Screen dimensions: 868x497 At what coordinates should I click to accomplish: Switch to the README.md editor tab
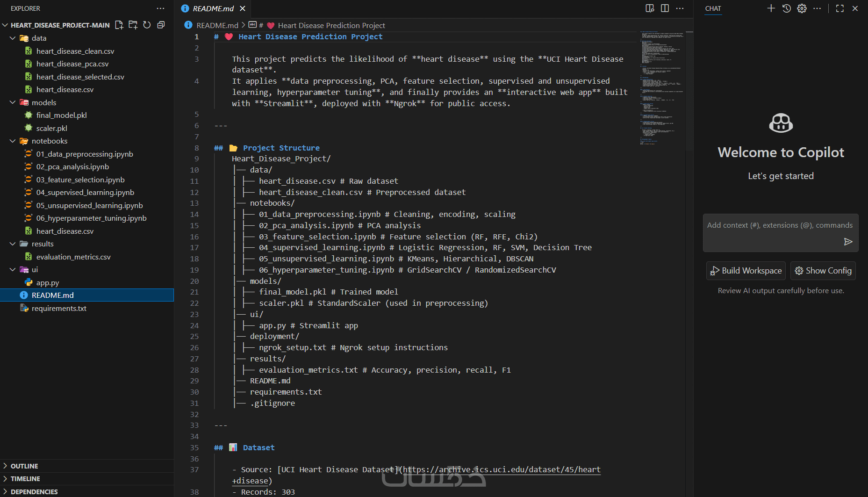[x=213, y=8]
